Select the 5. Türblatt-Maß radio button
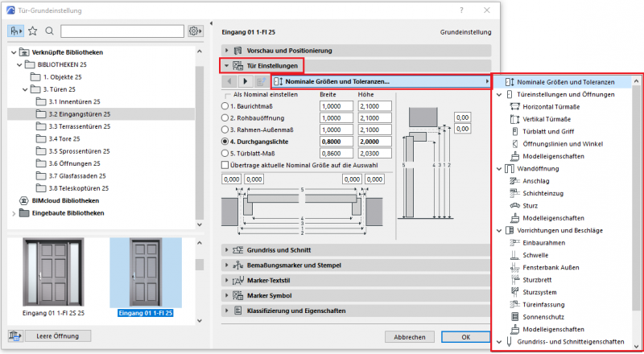644x354 pixels. pyautogui.click(x=226, y=151)
